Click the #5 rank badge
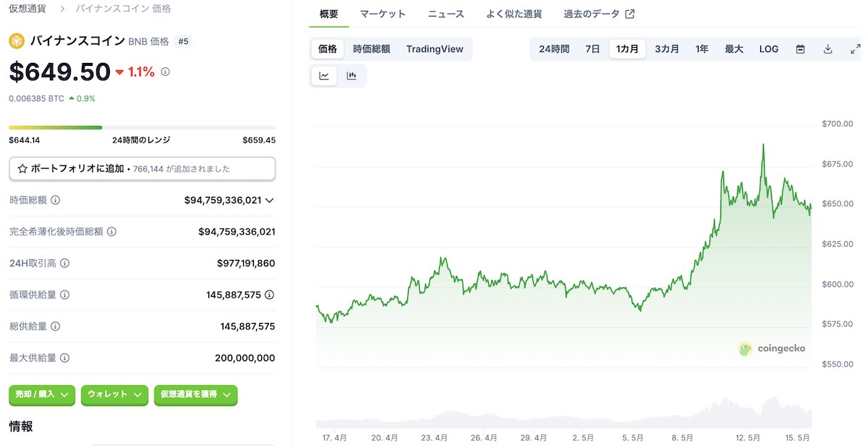 183,41
